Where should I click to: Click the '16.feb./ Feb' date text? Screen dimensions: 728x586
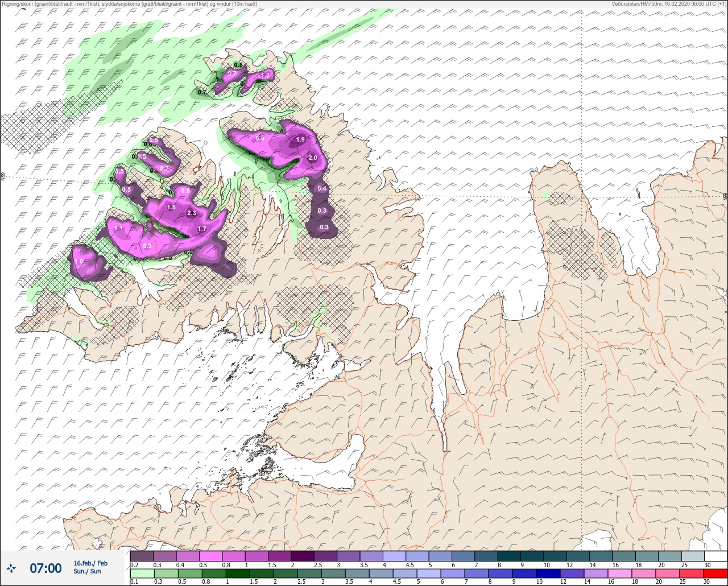[90, 563]
